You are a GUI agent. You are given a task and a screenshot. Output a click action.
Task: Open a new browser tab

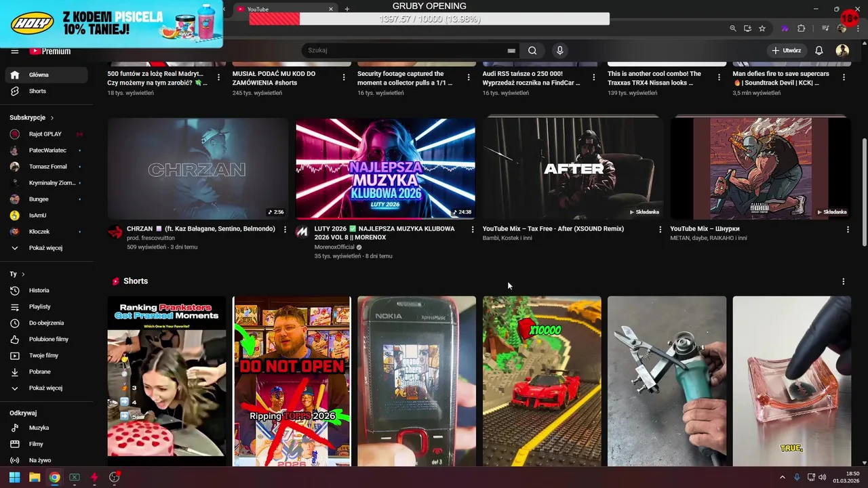click(347, 9)
